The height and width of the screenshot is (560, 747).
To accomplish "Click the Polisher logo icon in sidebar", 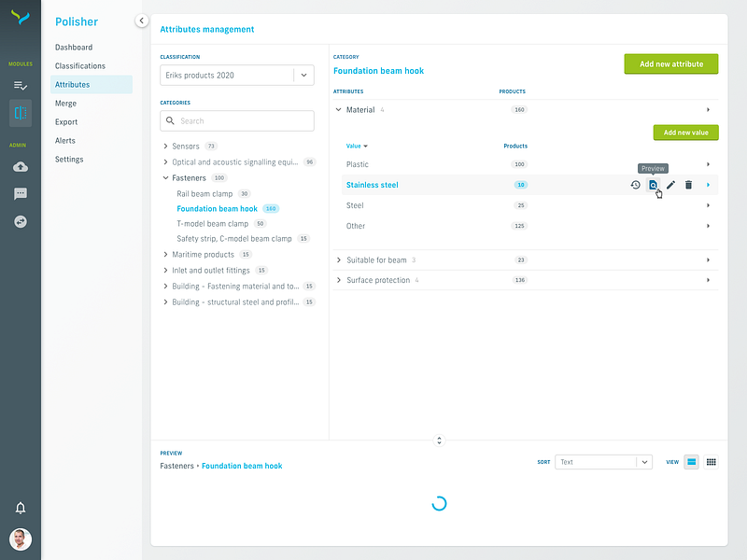I will (x=21, y=18).
